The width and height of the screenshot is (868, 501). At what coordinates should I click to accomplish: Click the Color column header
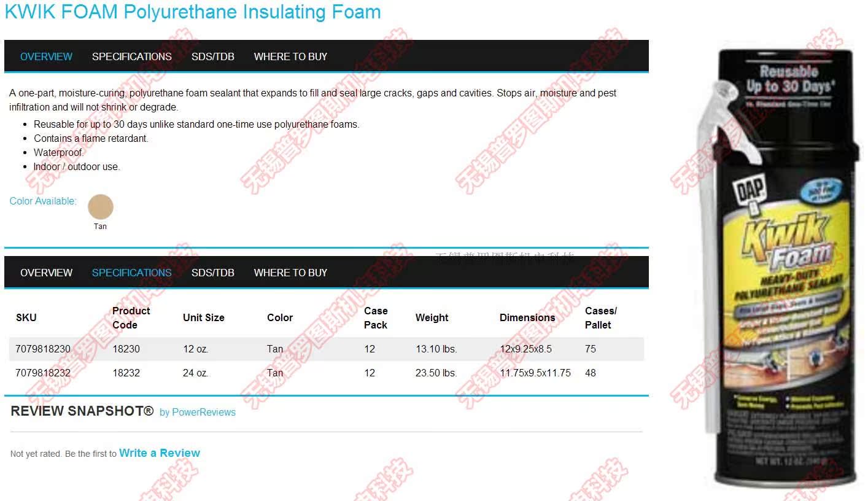pyautogui.click(x=280, y=317)
